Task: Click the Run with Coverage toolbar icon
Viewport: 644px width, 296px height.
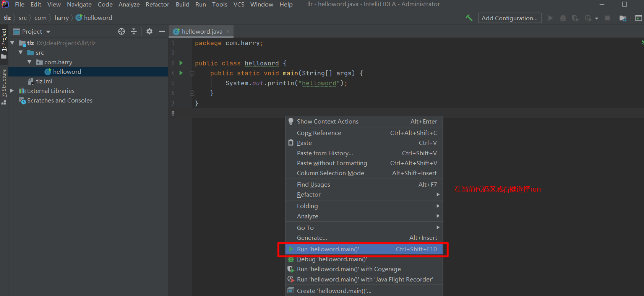Action: click(x=575, y=18)
